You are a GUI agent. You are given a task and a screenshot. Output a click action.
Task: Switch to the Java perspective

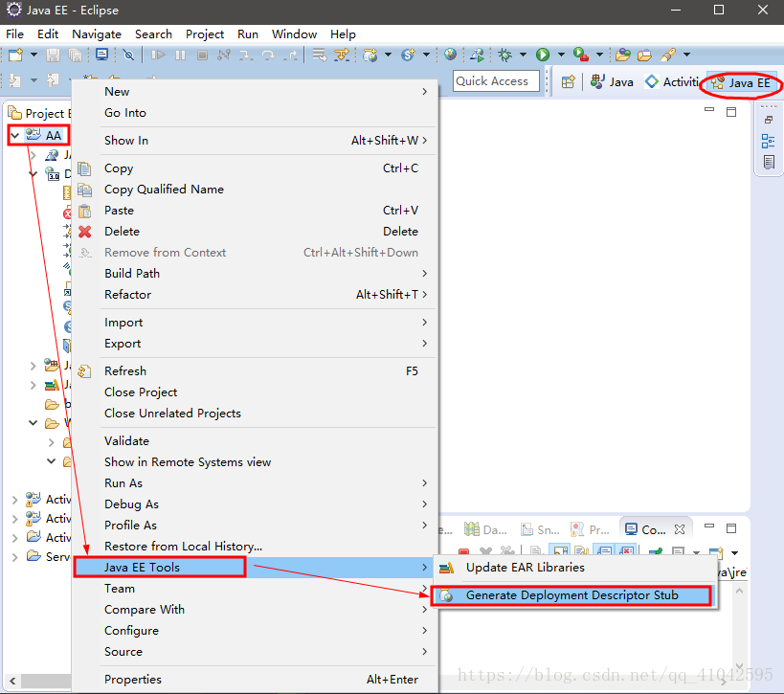tap(612, 81)
